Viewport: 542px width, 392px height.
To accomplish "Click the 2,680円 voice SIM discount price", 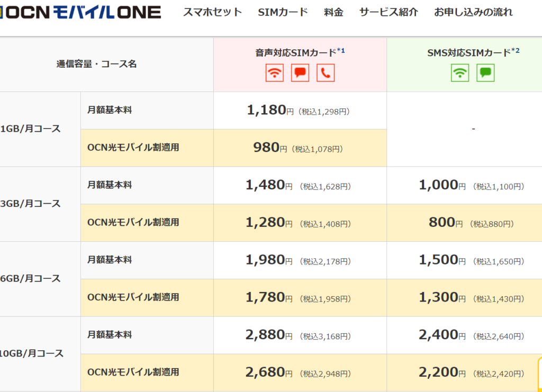I will [x=299, y=372].
